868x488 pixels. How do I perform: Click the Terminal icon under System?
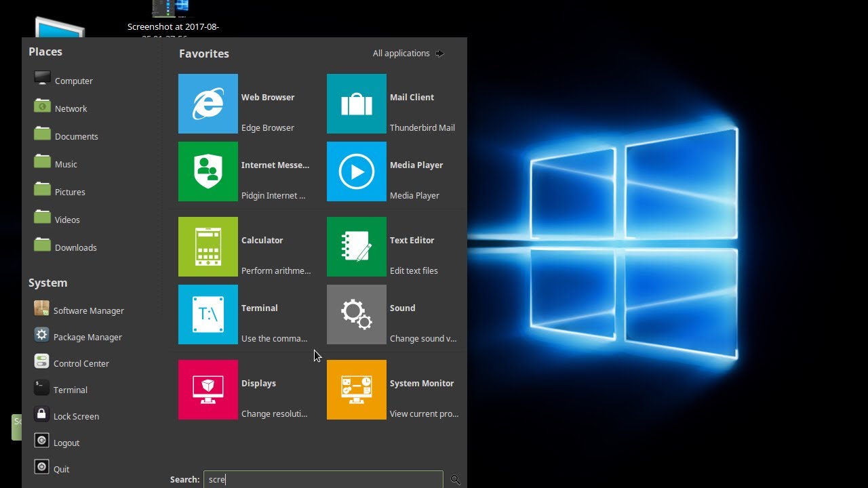tap(41, 388)
